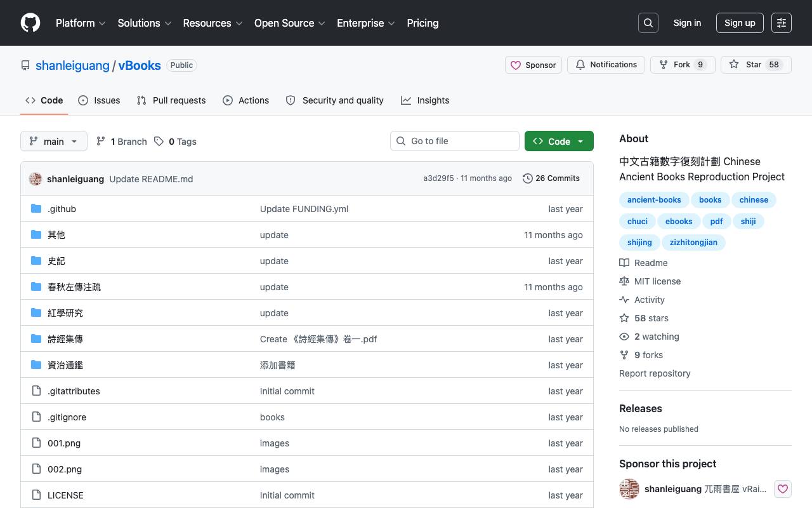This screenshot has width=812, height=508.
Task: Click the sponsor heart beside shanleiguang
Action: [783, 489]
